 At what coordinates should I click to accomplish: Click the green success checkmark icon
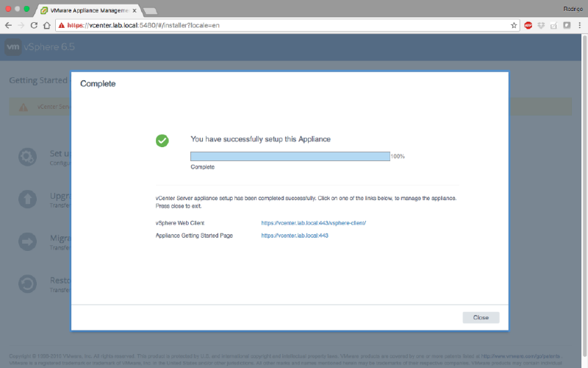[x=162, y=140]
